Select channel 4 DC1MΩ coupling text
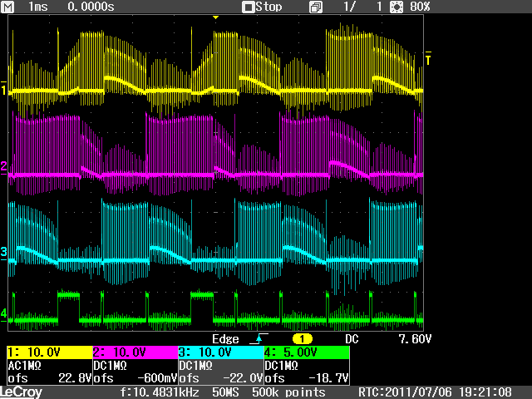Screen dimensions: 532x399 coord(281,366)
